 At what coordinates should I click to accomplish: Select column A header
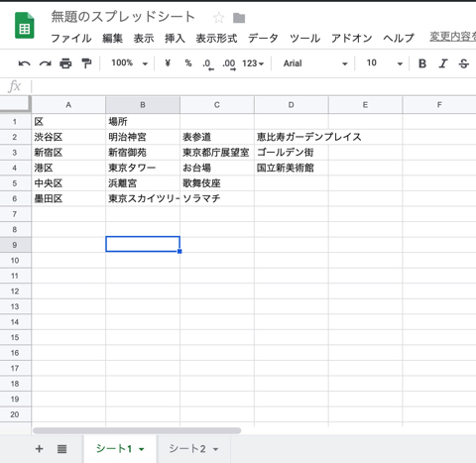[68, 105]
